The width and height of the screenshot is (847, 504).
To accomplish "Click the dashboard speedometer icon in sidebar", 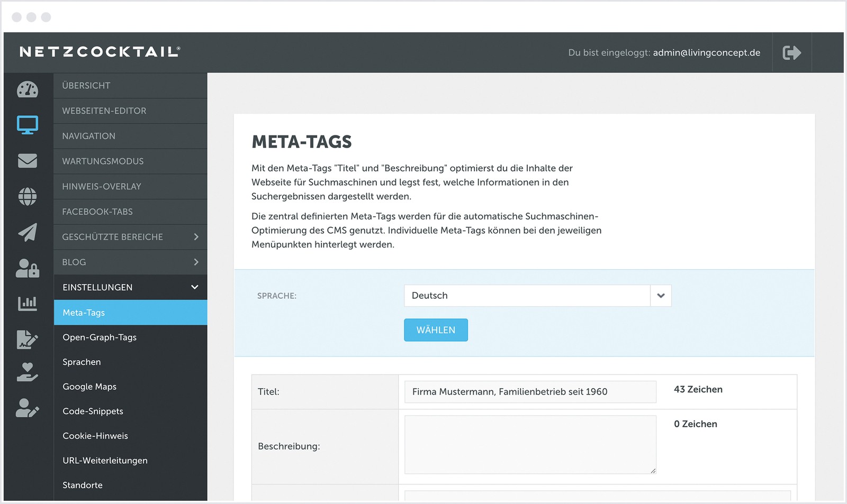I will tap(28, 89).
